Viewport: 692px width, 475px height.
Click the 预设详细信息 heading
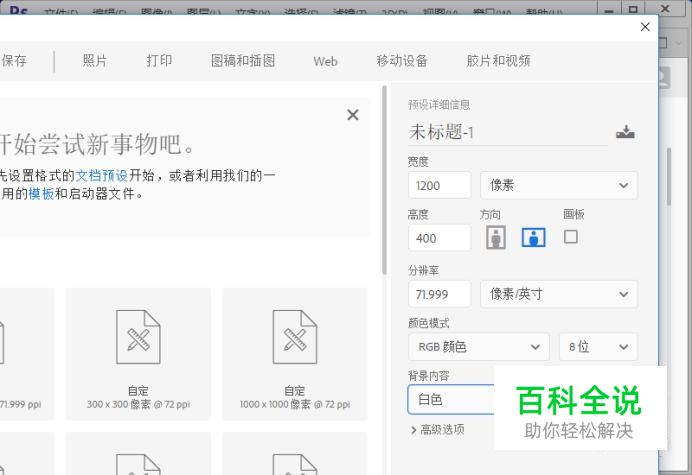click(439, 105)
